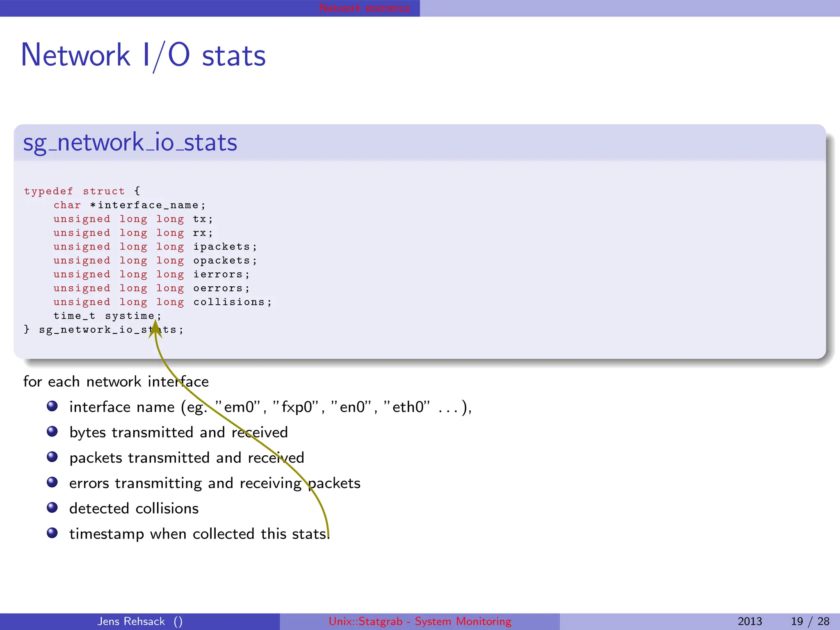
Task: Click the 'unsigned long long tx;' line
Action: pyautogui.click(x=133, y=219)
